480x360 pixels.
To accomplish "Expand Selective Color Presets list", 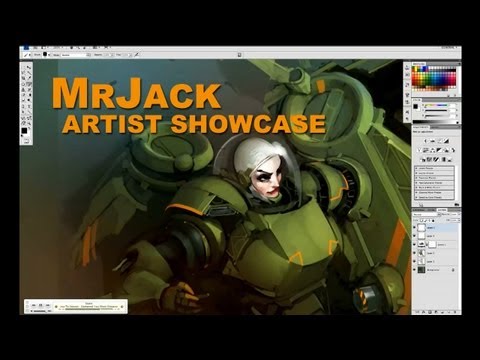I will (416, 197).
